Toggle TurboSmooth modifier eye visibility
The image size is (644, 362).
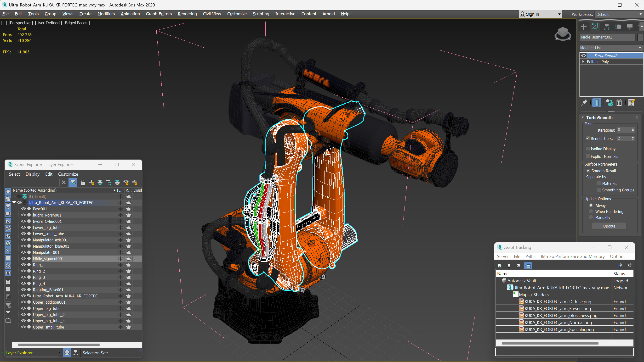tap(583, 56)
